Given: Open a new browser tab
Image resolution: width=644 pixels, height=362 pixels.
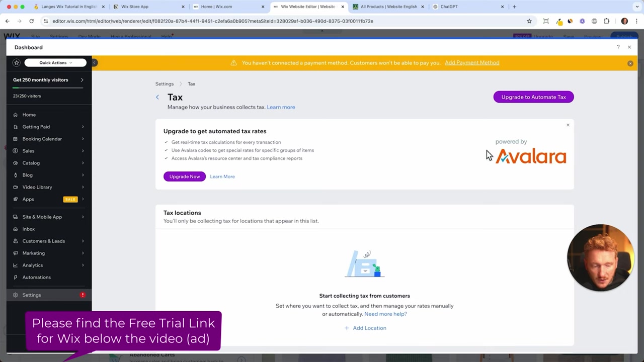Looking at the screenshot, I should (514, 7).
